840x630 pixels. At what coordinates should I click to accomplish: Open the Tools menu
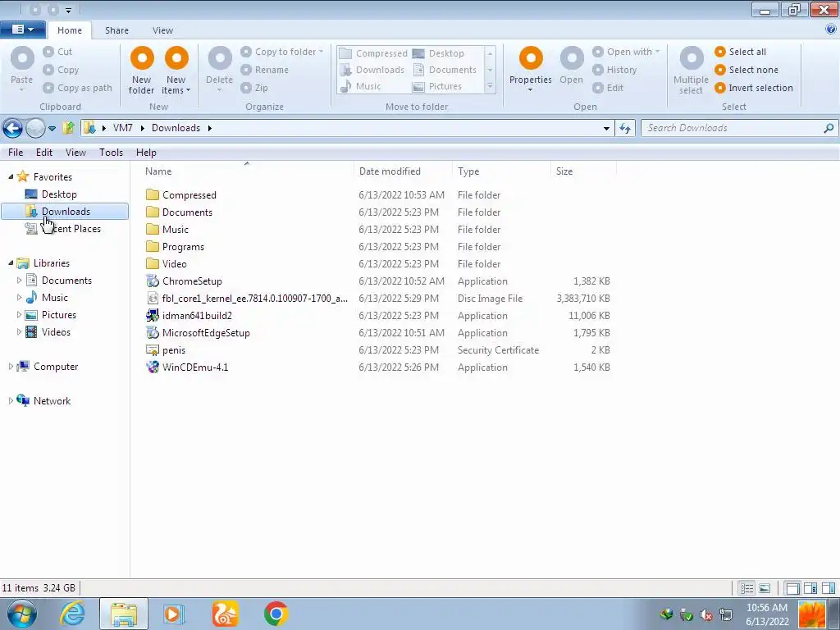111,153
